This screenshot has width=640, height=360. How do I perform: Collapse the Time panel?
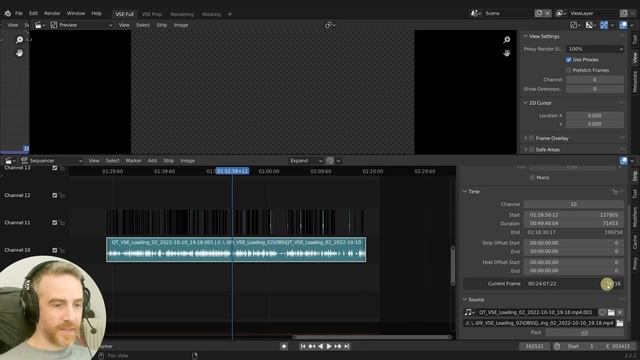(x=464, y=191)
